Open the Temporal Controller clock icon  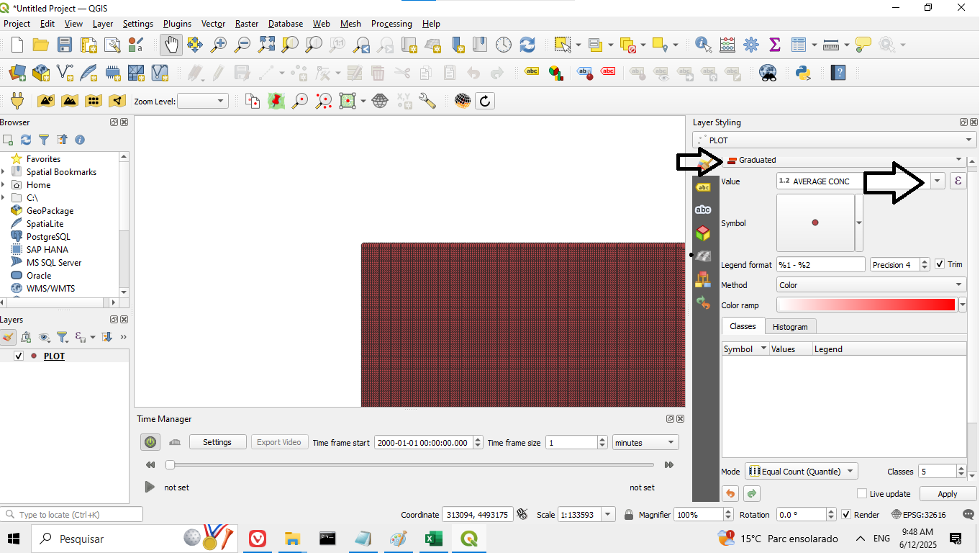pyautogui.click(x=504, y=45)
